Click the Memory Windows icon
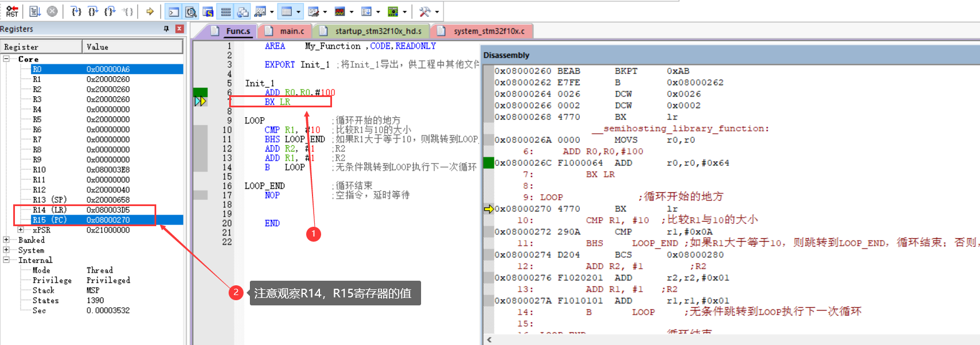 point(286,11)
